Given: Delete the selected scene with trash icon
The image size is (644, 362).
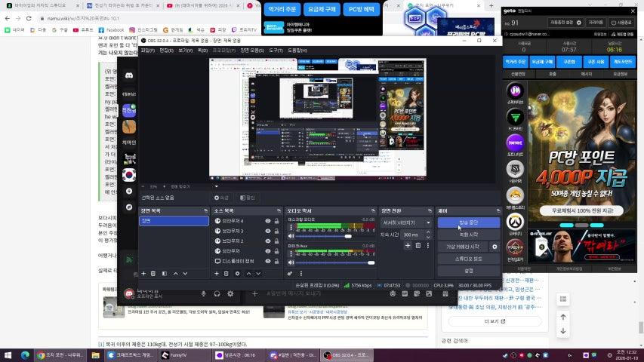Looking at the screenshot, I should pyautogui.click(x=153, y=273).
